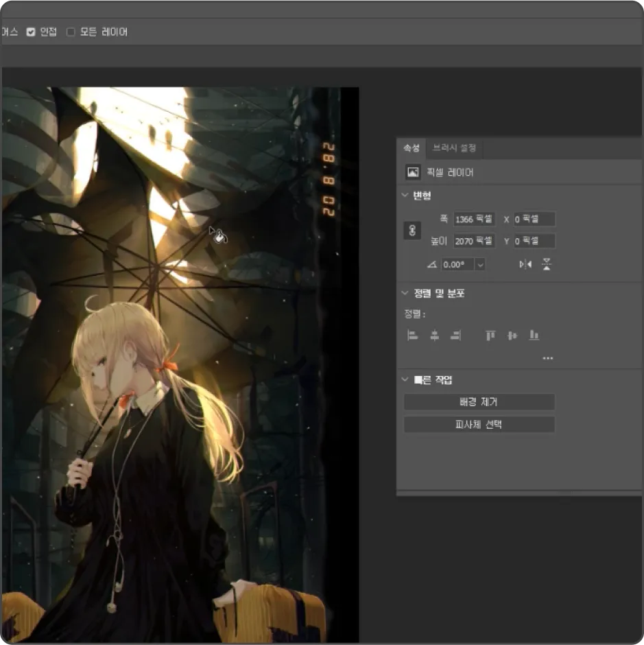Open the 브러시 설정 tab
The width and height of the screenshot is (644, 645).
pos(455,148)
